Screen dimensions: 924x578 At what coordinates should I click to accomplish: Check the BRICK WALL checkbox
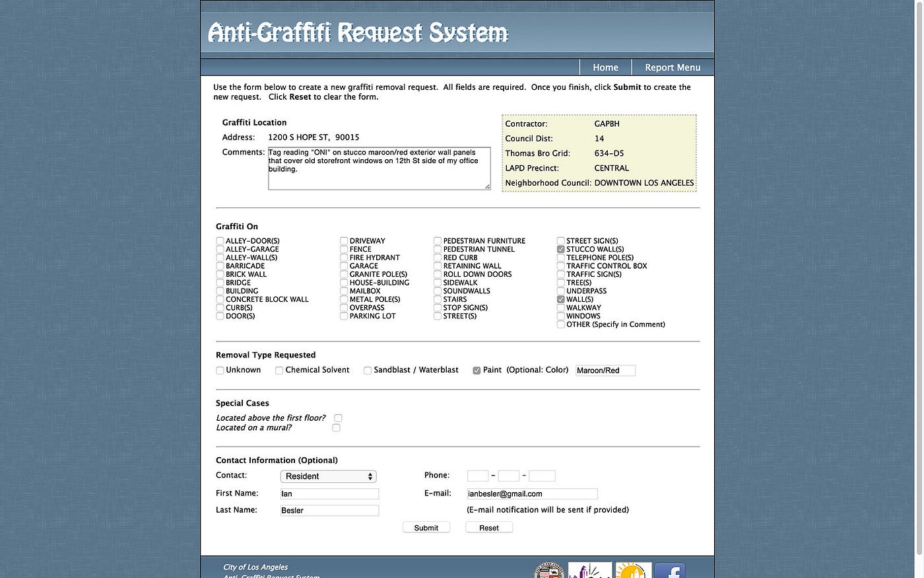tap(220, 274)
